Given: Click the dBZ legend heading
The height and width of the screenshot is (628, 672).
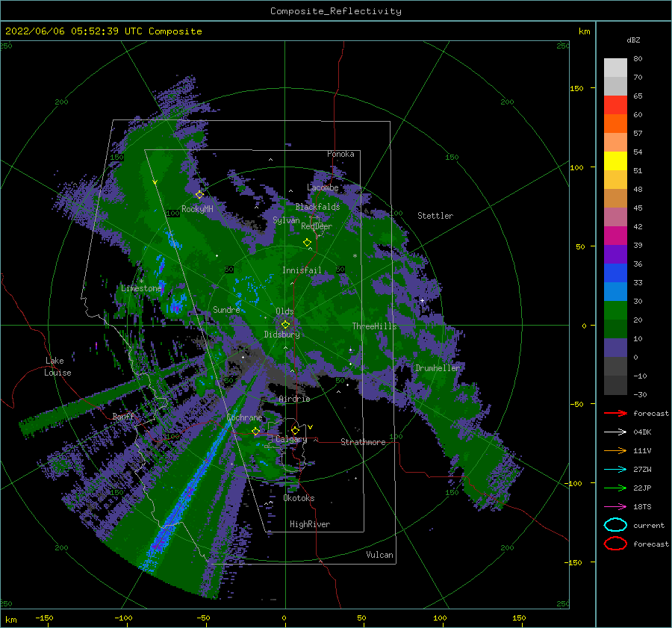Looking at the screenshot, I should (x=633, y=40).
